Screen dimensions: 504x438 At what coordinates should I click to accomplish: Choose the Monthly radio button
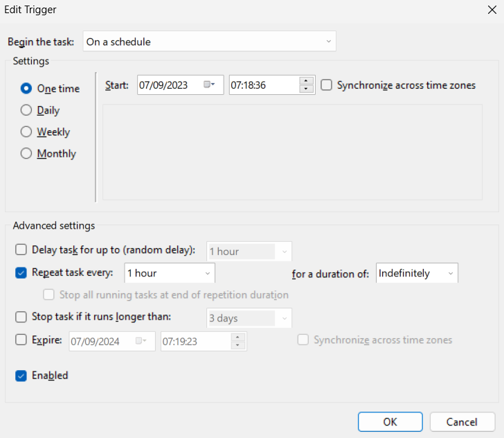tap(26, 153)
